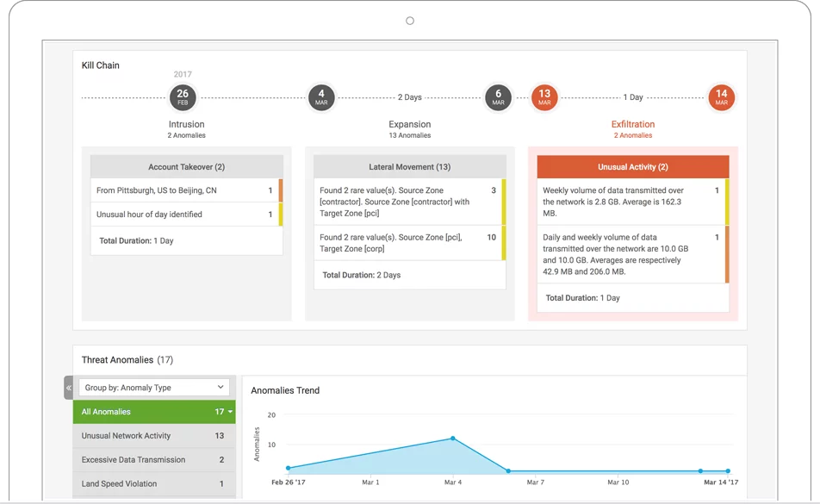Click the Mar 4 peak data point
Viewport: 820px width, 504px height.
(452, 439)
